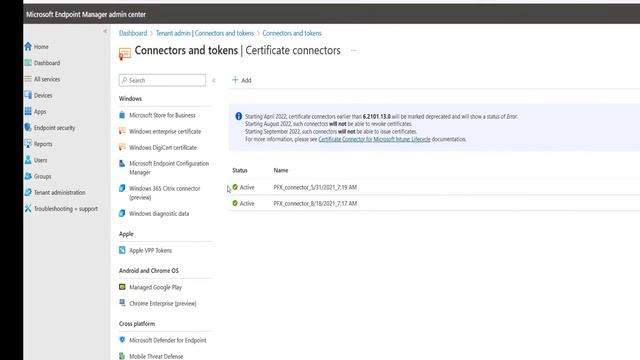The width and height of the screenshot is (640, 360).
Task: Select the Groups icon in sidebar
Action: click(28, 176)
